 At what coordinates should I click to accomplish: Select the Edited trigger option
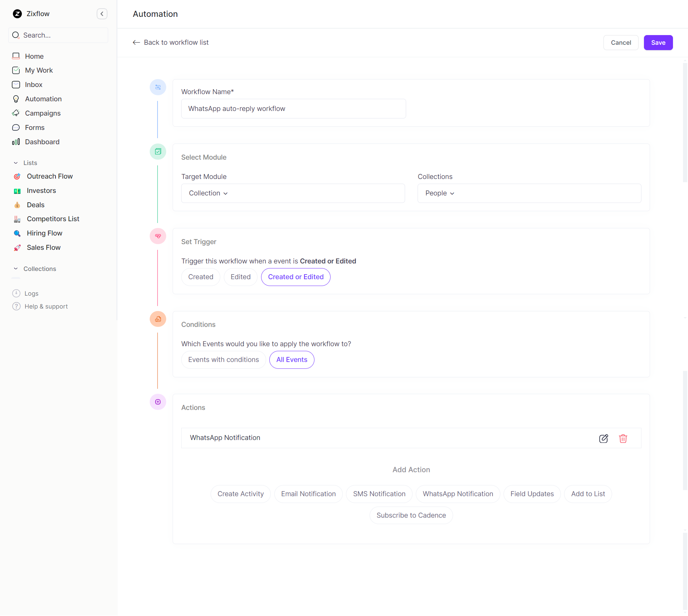(240, 277)
